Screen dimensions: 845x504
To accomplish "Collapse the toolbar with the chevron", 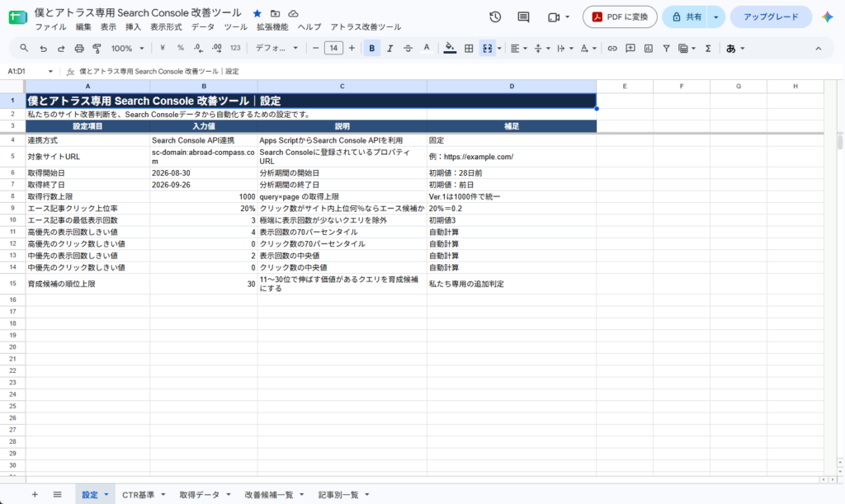I will click(818, 49).
